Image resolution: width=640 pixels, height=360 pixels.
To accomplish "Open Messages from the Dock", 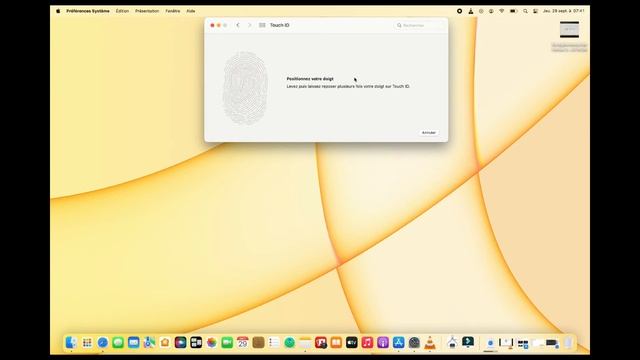I will [x=118, y=342].
